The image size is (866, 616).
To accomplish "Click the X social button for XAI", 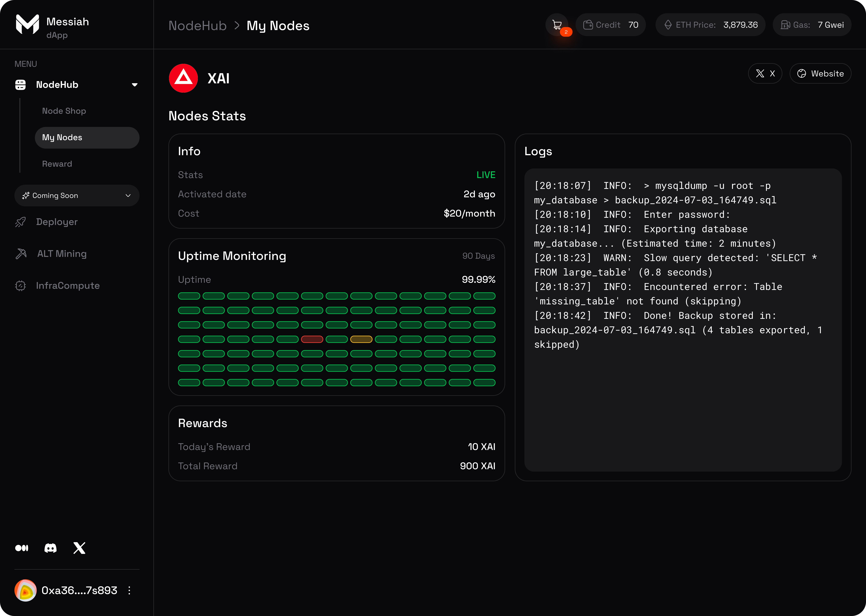I will pyautogui.click(x=765, y=74).
